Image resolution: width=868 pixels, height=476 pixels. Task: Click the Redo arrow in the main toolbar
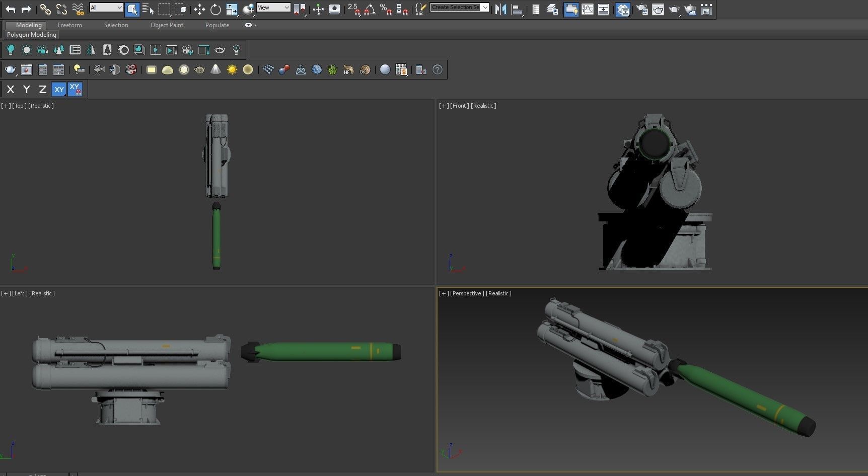point(26,9)
